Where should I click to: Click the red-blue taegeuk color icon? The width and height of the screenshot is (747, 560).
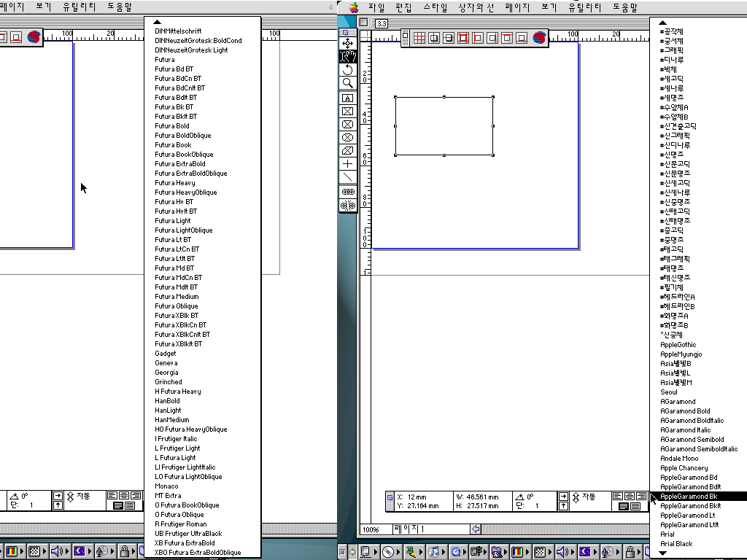click(540, 37)
